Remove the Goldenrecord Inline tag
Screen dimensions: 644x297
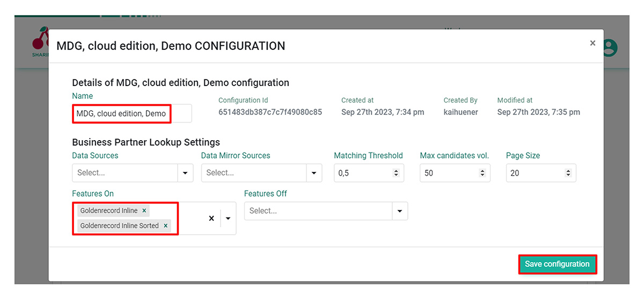click(x=144, y=211)
